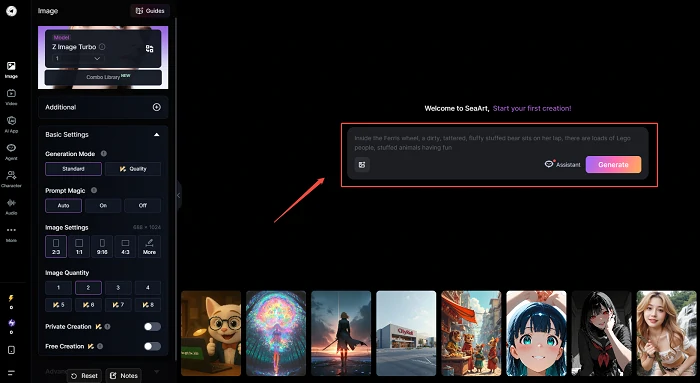This screenshot has height=383, width=700.
Task: Toggle Free Creation switch
Action: [x=152, y=346]
